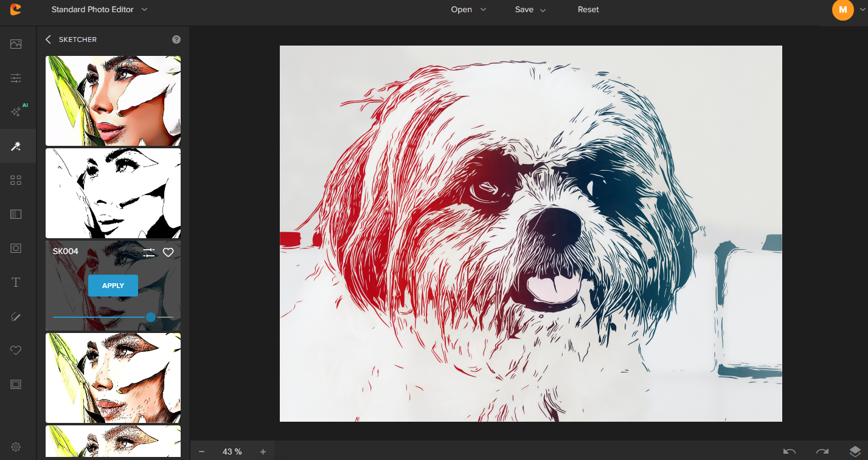This screenshot has width=868, height=460.
Task: Open the Standard Photo Editor dropdown
Action: [x=99, y=10]
